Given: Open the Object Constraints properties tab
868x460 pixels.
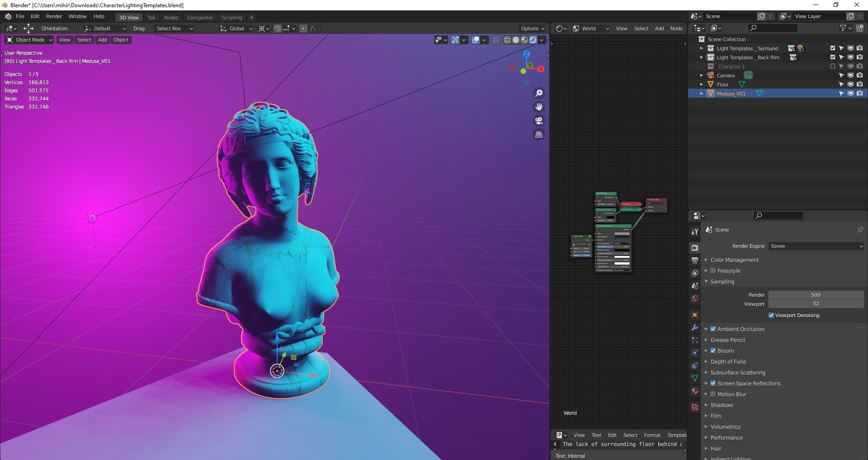Looking at the screenshot, I should (x=695, y=365).
